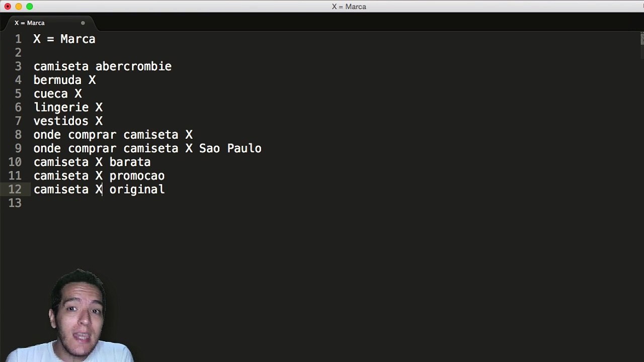Click the window title X = Marca
Screen dimensions: 644x362
[x=349, y=7]
